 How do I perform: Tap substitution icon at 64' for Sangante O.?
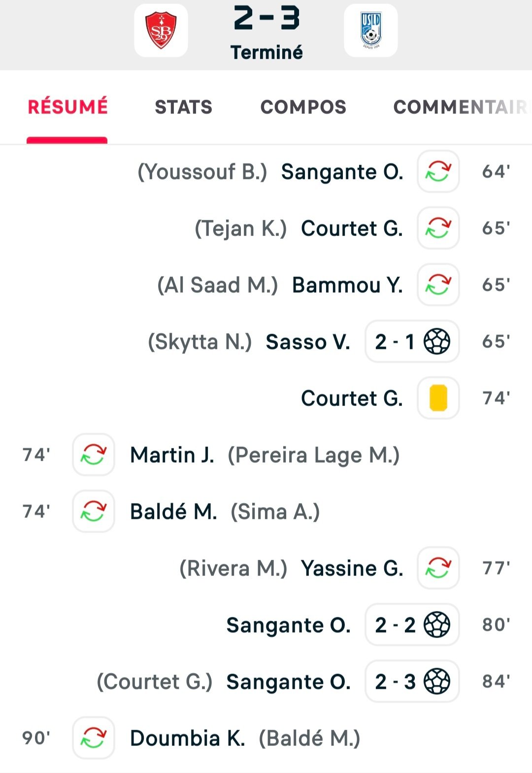[438, 171]
